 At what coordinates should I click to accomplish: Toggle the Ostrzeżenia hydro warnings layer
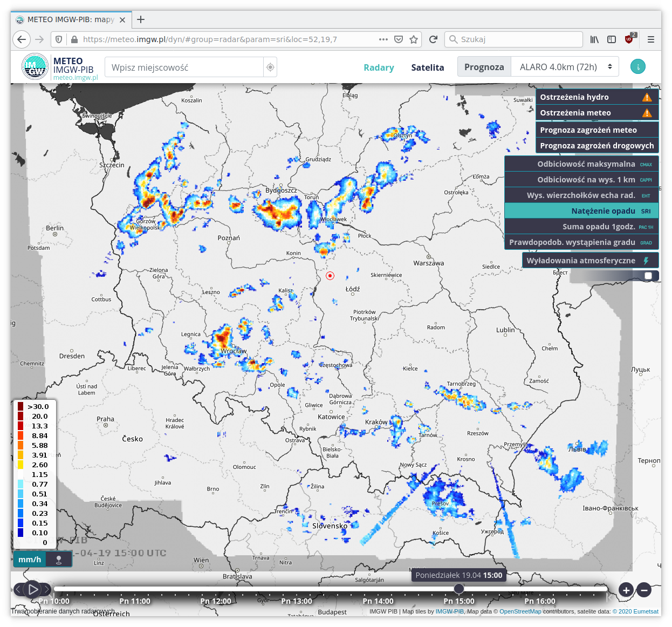click(596, 97)
